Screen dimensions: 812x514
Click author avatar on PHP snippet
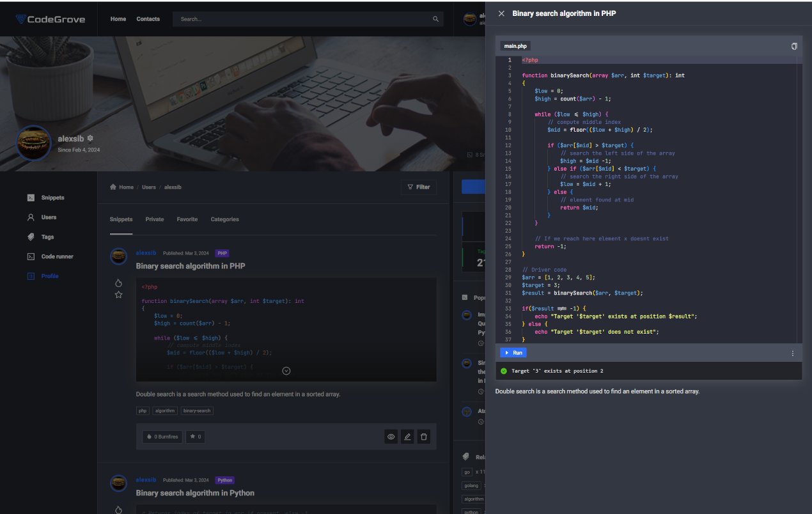click(x=118, y=256)
